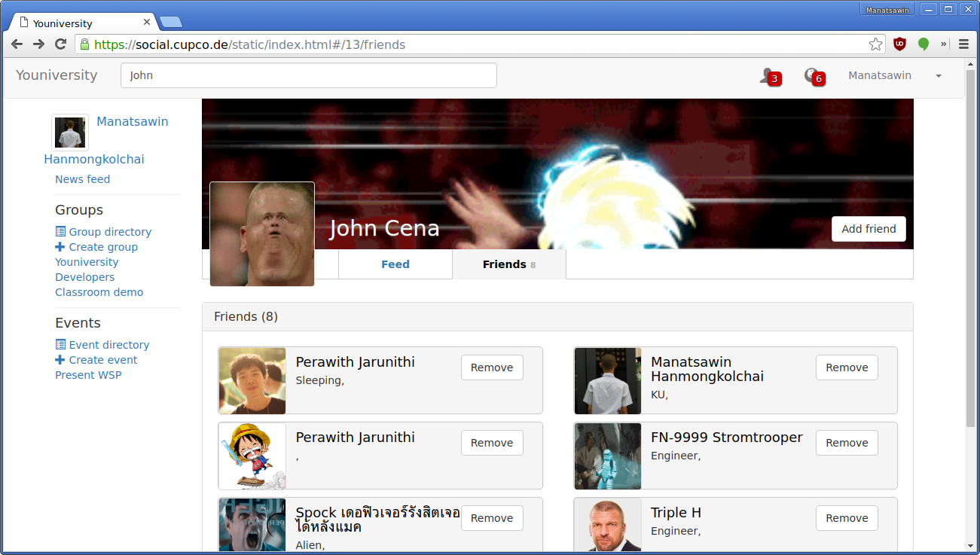Open friend requests icon with badge 3
Viewport: 980px width, 555px height.
tap(770, 76)
